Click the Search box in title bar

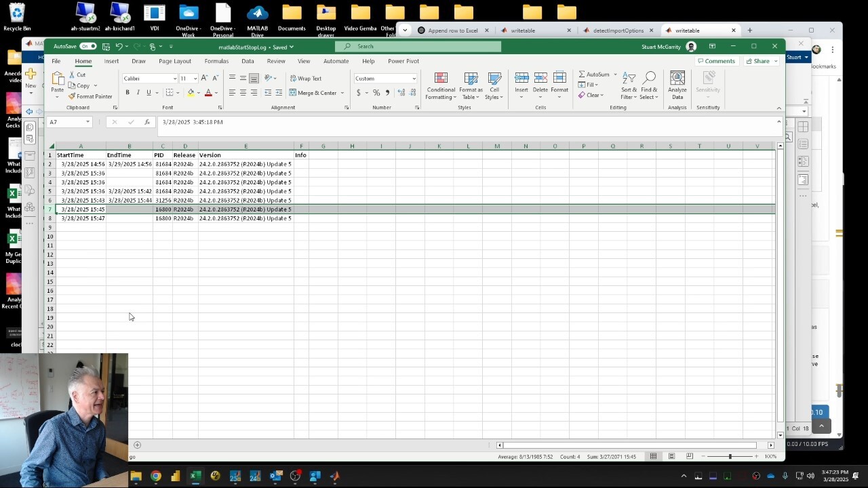[x=418, y=46]
